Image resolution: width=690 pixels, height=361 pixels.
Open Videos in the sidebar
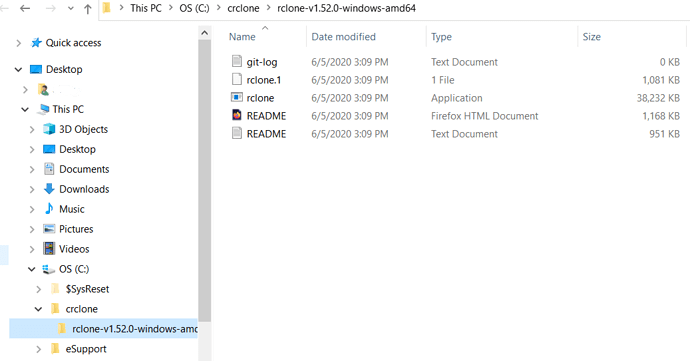[74, 249]
